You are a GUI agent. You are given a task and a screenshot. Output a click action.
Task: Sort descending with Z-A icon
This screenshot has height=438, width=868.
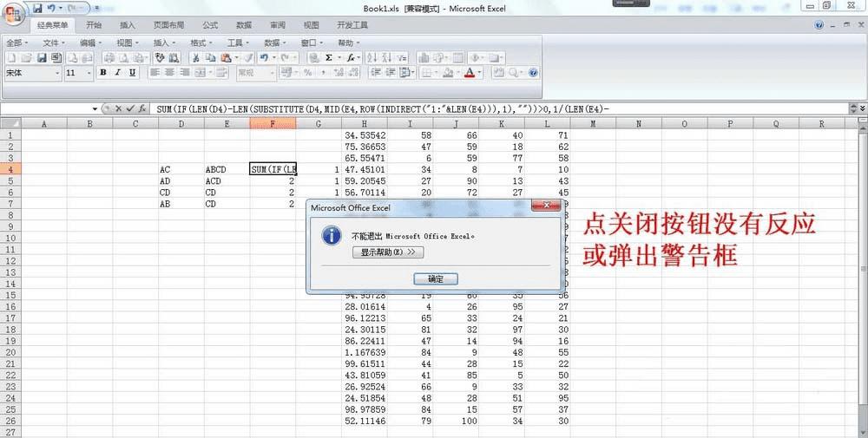tap(387, 57)
